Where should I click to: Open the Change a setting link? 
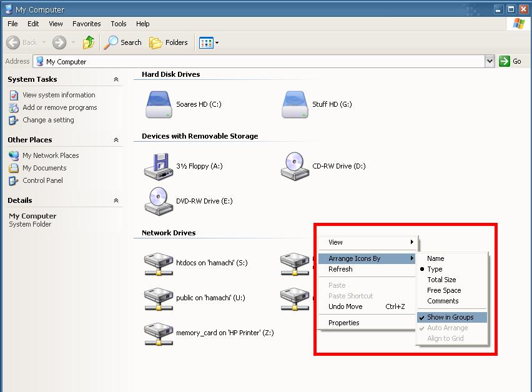(48, 120)
